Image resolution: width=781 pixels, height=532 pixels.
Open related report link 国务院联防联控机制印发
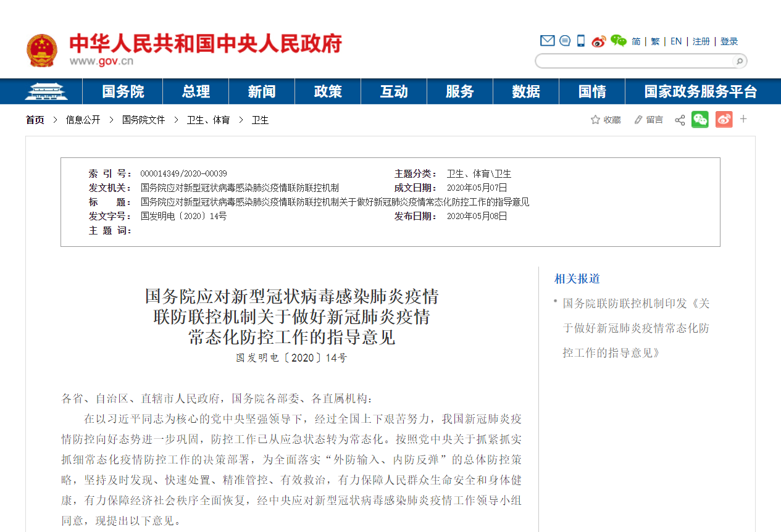point(636,328)
